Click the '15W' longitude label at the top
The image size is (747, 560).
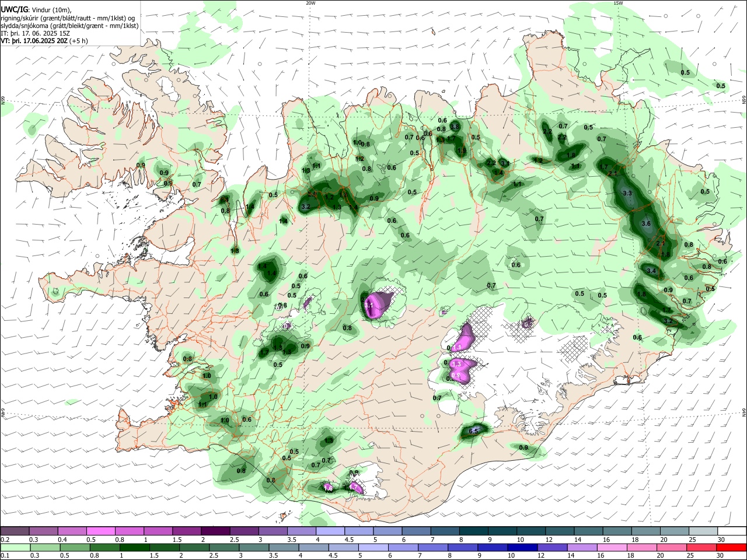(x=618, y=3)
